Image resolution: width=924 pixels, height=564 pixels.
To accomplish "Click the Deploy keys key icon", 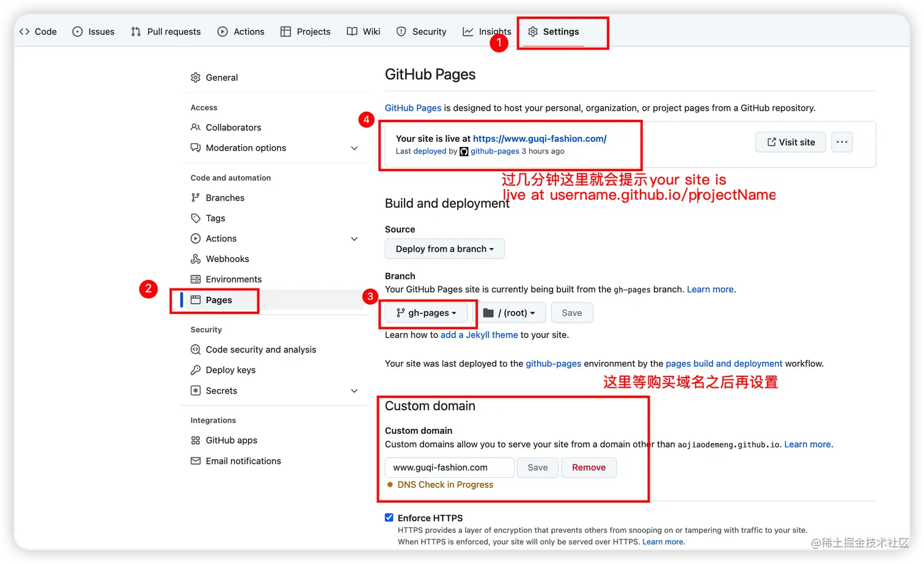I will click(196, 370).
